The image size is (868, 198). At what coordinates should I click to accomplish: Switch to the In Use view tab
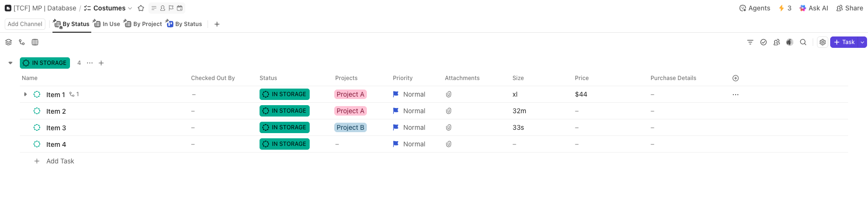coord(107,24)
